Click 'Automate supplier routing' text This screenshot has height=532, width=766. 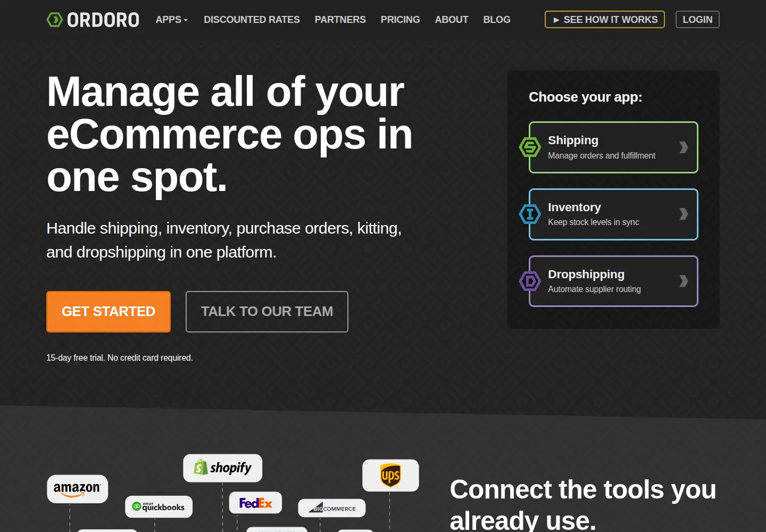coord(594,289)
